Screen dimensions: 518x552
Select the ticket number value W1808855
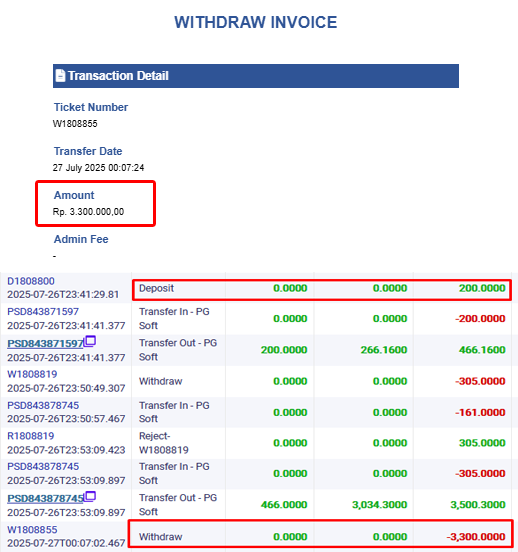[75, 124]
